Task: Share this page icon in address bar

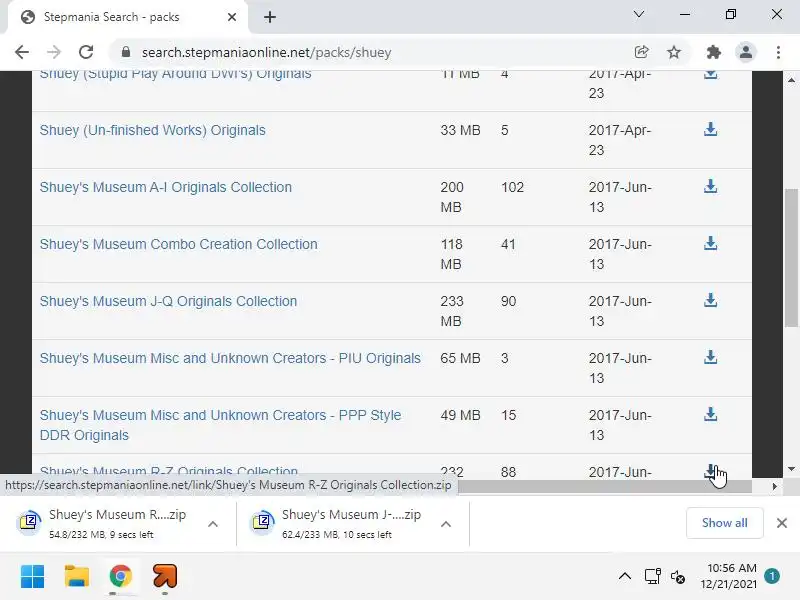Action: (x=641, y=52)
